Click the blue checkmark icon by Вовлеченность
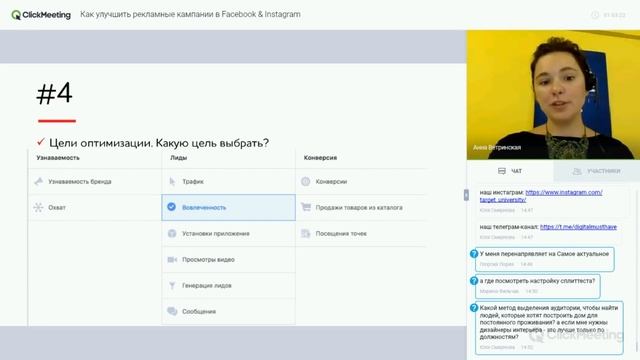 pos(171,207)
